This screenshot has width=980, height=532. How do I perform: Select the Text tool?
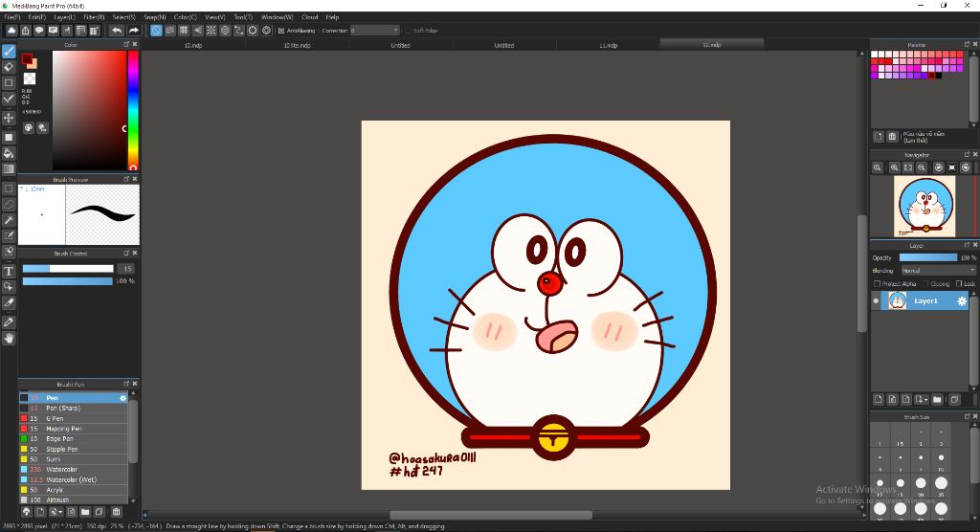9,271
